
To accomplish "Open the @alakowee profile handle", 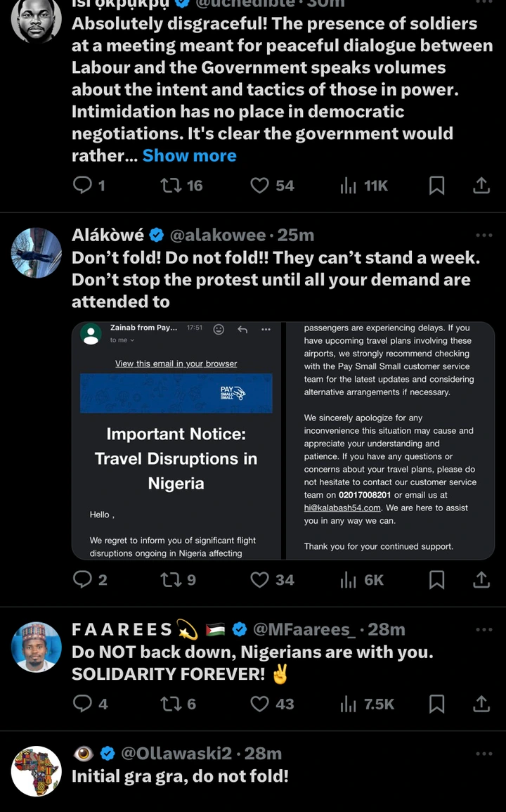I will [x=218, y=236].
